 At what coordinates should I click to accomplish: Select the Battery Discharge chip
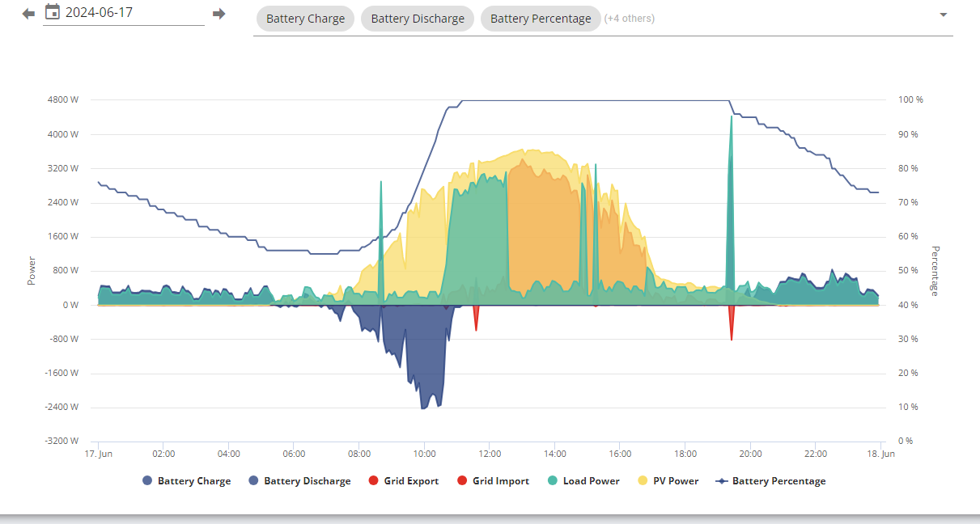pos(418,19)
